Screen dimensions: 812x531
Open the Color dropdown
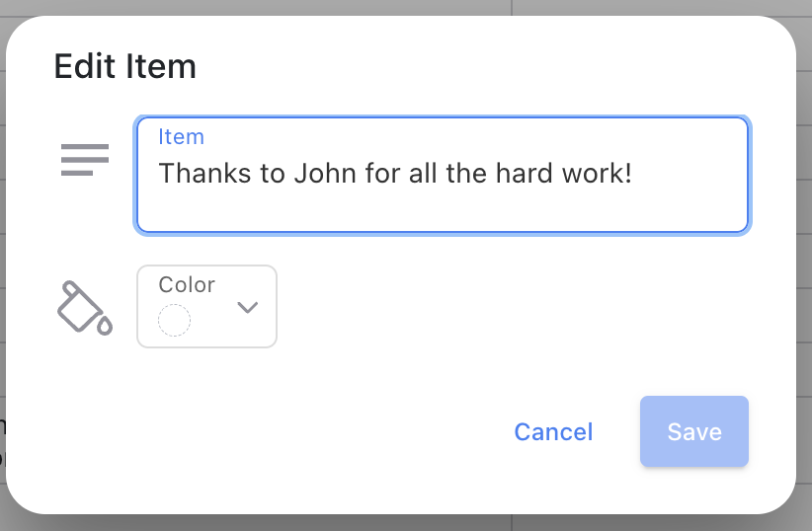click(206, 306)
